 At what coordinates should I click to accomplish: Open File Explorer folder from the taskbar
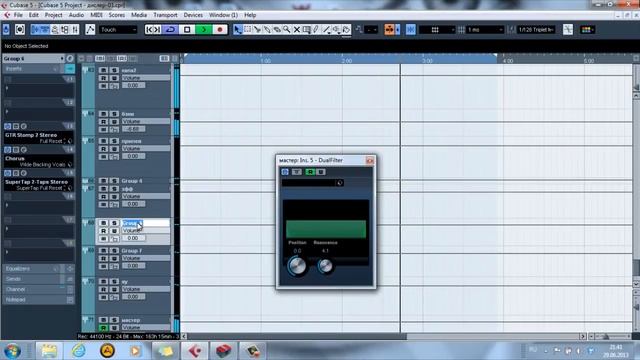click(49, 351)
